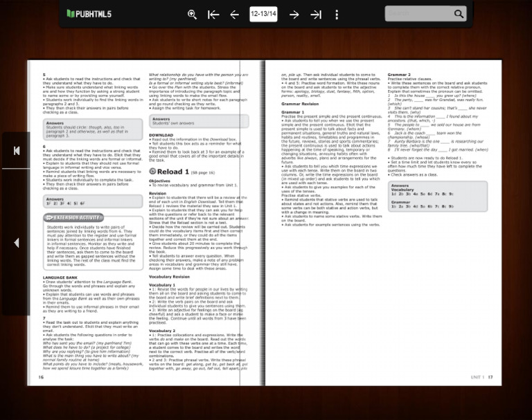Go to previous page using toolbar arrow
Screen dimensions: 532x420
point(234,15)
